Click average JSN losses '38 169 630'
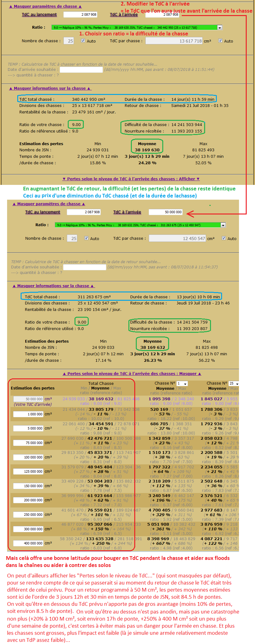The width and height of the screenshot is (255, 644). 147,150
